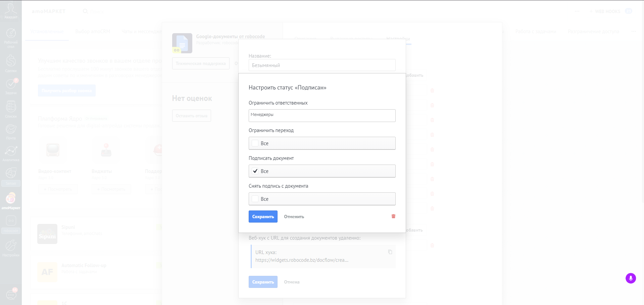Viewport: 644px width, 305px height.
Task: Open Менеджеры responsible users selector
Action: tap(322, 116)
